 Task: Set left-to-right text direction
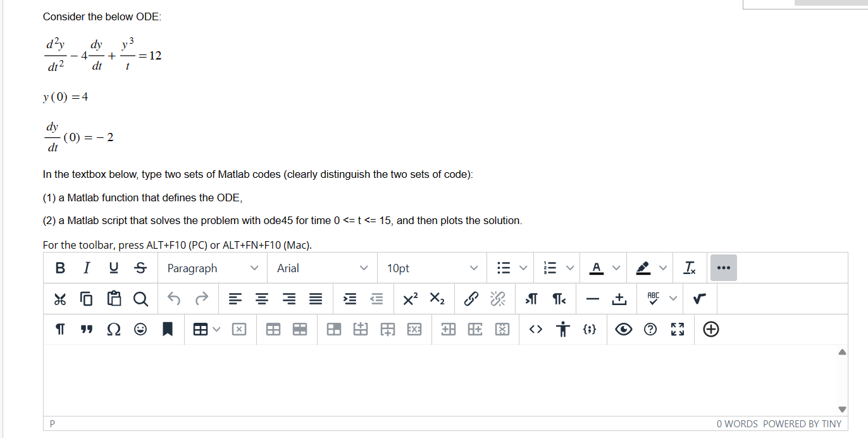point(531,299)
